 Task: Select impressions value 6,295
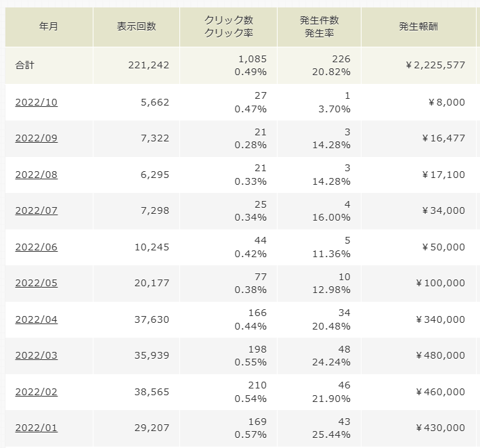coord(155,175)
